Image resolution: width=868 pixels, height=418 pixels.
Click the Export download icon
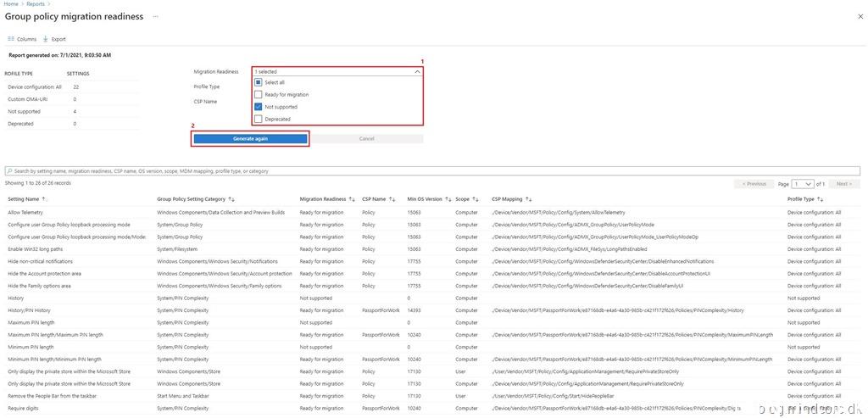(x=45, y=39)
